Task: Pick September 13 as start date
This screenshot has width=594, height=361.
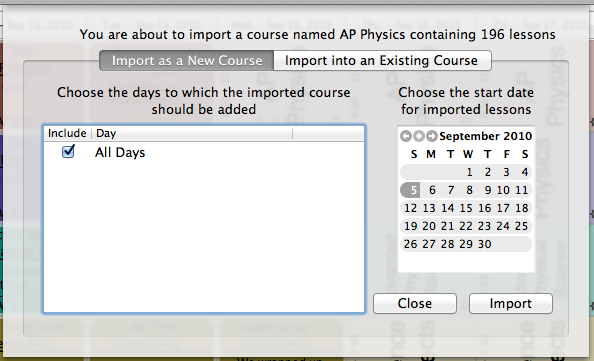Action: (429, 208)
